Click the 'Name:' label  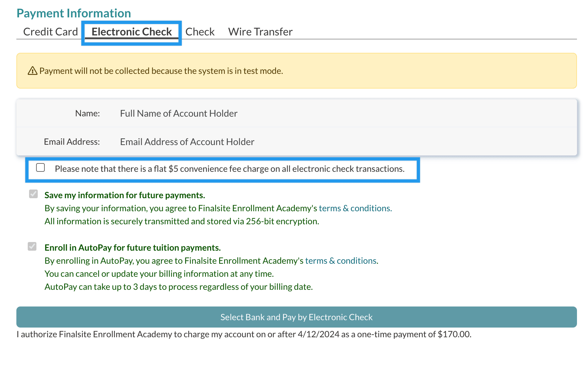tap(88, 113)
